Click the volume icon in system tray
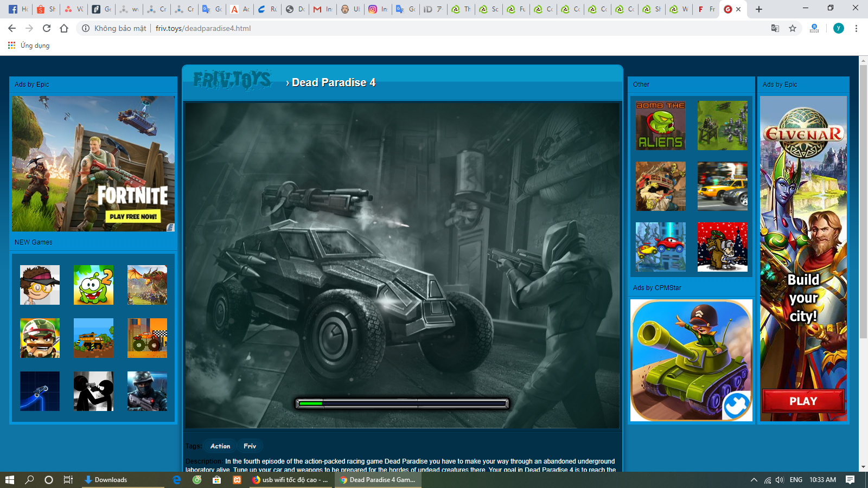This screenshot has width=868, height=488. pos(780,479)
